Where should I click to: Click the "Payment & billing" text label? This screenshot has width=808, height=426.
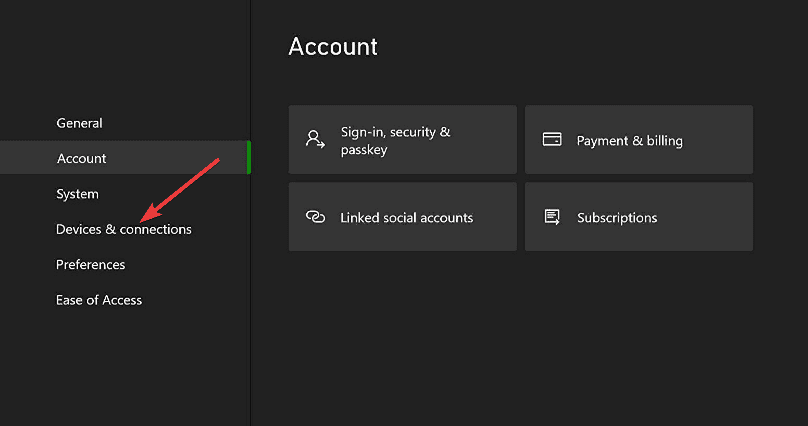point(629,141)
